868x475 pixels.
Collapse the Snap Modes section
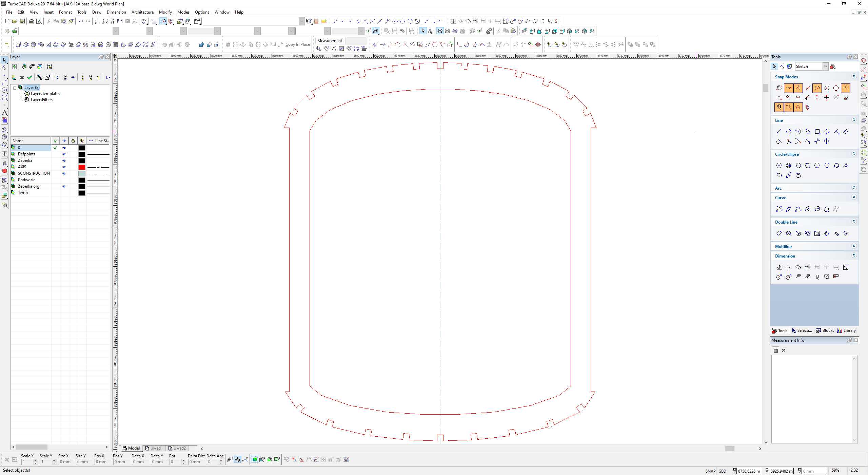click(854, 77)
